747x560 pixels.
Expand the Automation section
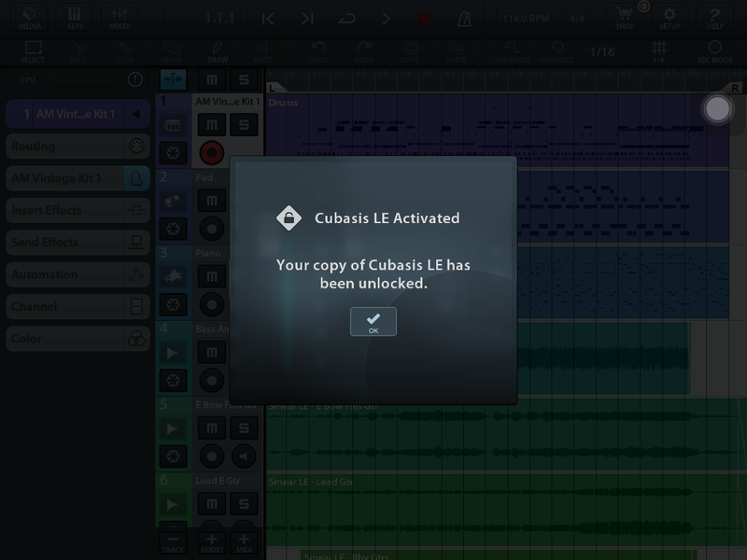[x=78, y=274]
